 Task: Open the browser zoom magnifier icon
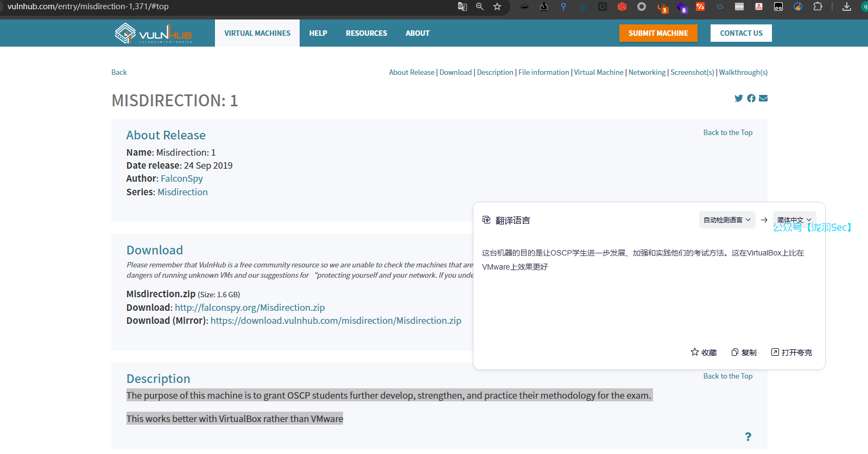point(480,7)
